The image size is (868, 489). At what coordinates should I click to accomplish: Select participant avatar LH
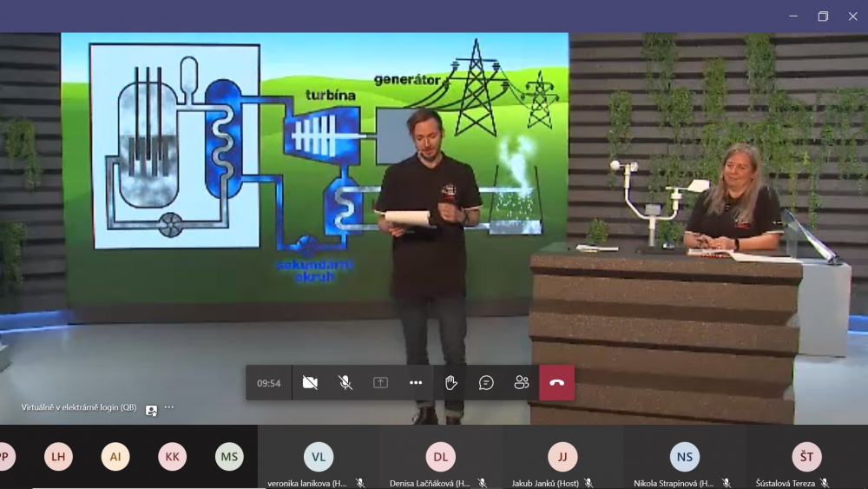59,457
